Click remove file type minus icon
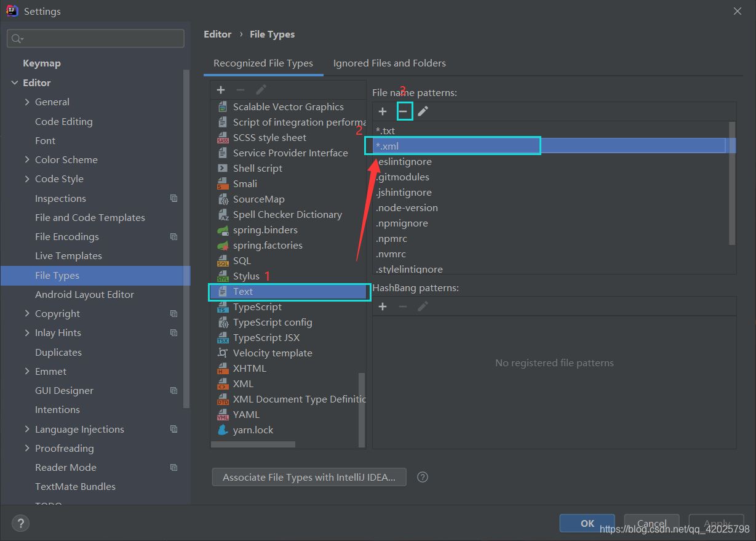 pyautogui.click(x=241, y=90)
